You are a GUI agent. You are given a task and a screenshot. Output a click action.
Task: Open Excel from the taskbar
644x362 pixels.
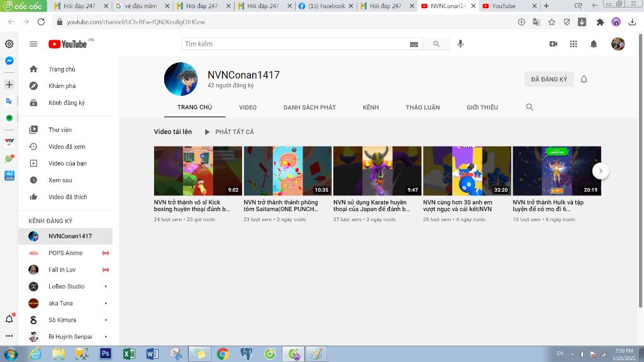pos(129,353)
